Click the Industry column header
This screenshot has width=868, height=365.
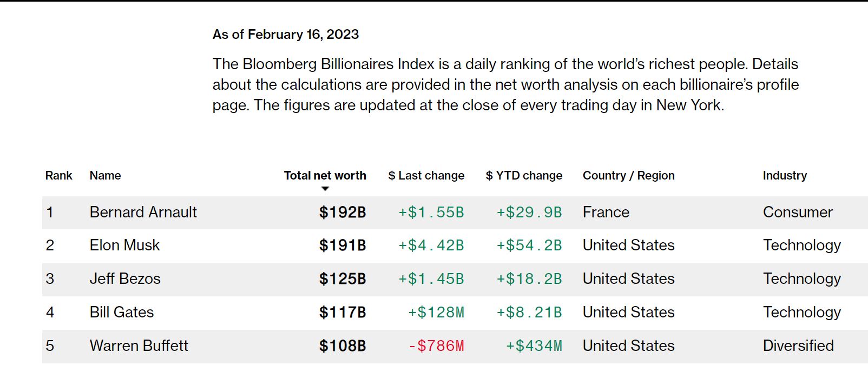[x=784, y=175]
